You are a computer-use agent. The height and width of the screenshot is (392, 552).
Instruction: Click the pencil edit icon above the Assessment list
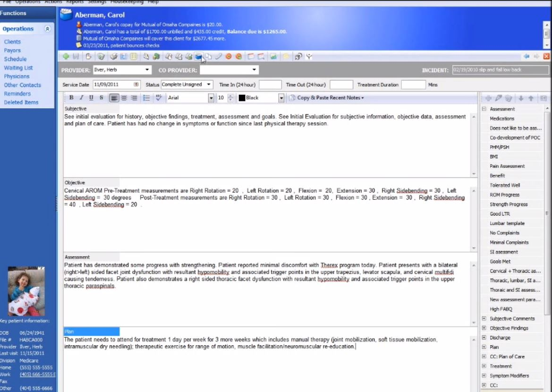498,99
